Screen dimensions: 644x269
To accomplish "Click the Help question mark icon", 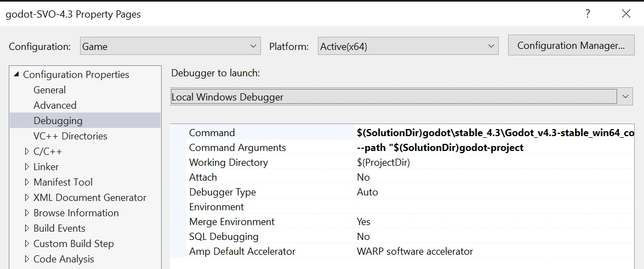I will point(588,14).
